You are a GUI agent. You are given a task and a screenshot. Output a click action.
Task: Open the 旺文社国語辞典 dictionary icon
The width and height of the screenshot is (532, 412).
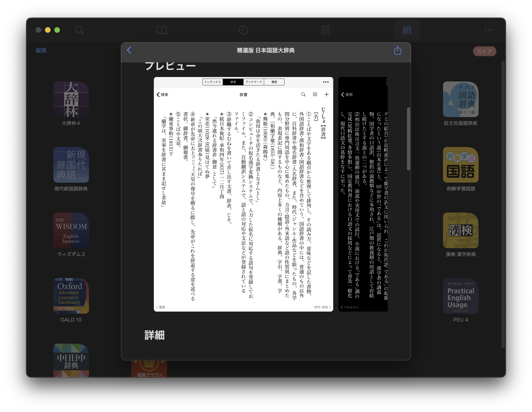click(x=461, y=99)
